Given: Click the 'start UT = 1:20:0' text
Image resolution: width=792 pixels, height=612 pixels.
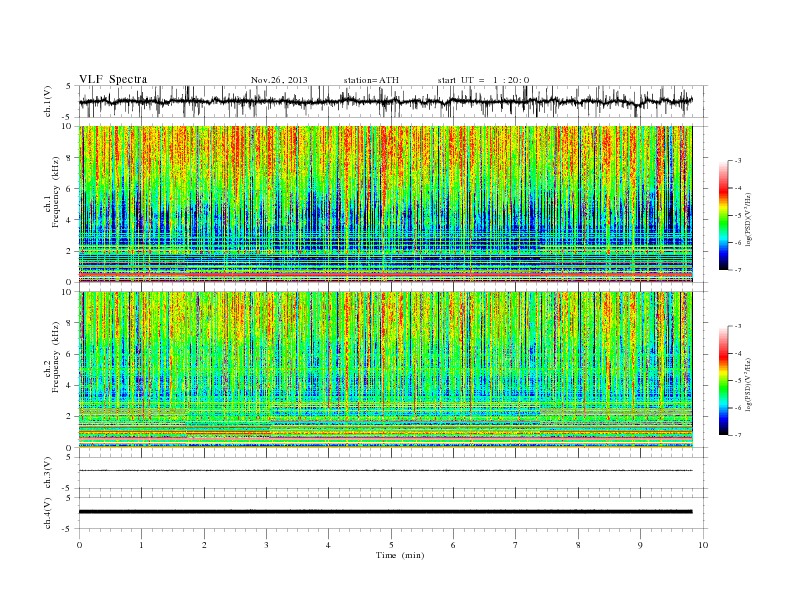Looking at the screenshot, I should (484, 80).
